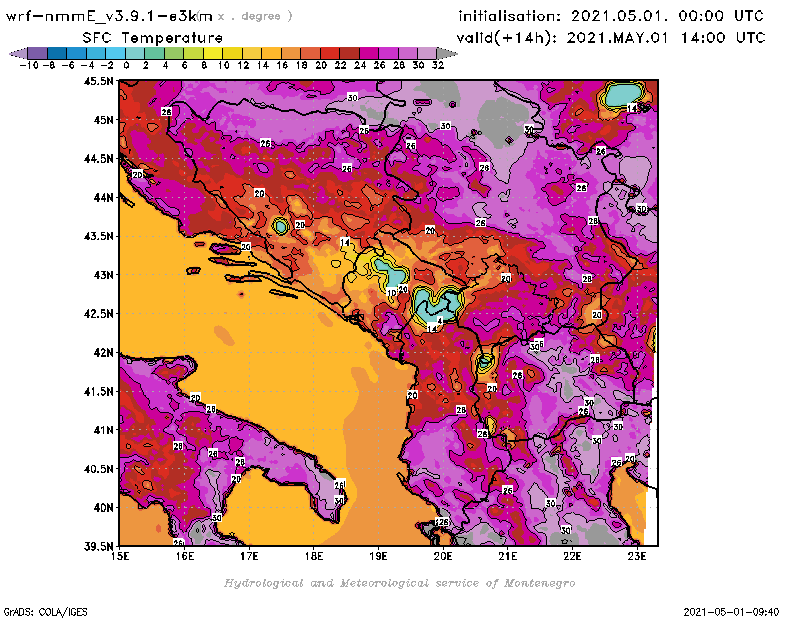Select the green legend swatch between 2 and 4
The width and height of the screenshot is (800, 618).
(154, 53)
